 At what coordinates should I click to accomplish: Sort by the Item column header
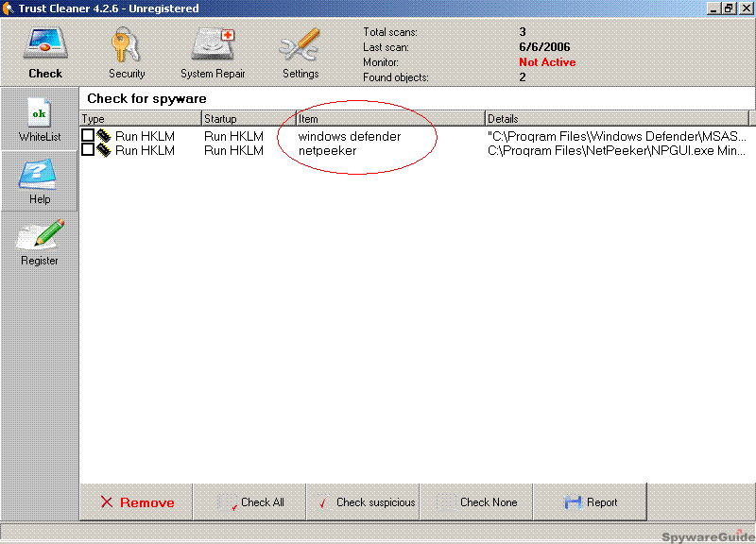[390, 119]
